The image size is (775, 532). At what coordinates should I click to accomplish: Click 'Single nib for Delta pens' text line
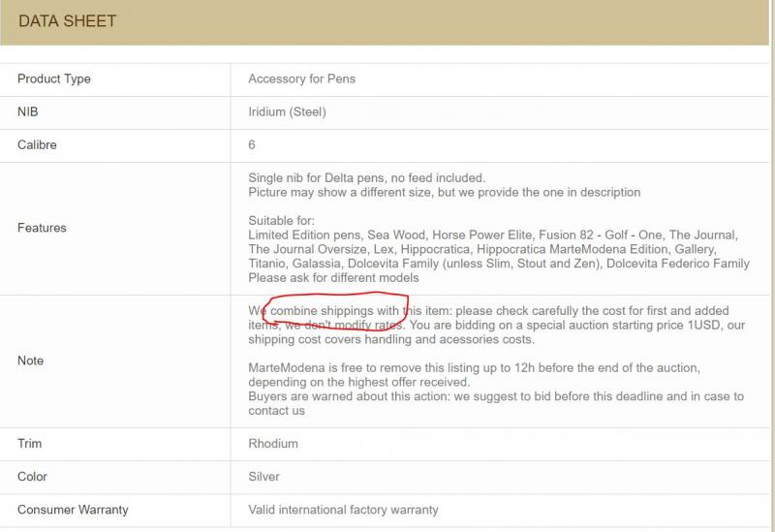pyautogui.click(x=366, y=177)
